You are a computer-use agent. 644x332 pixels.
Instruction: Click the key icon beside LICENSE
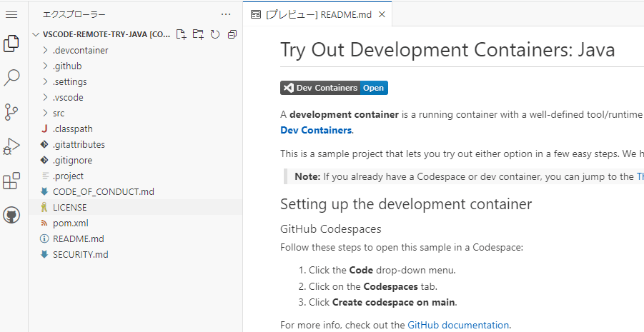[x=44, y=207]
